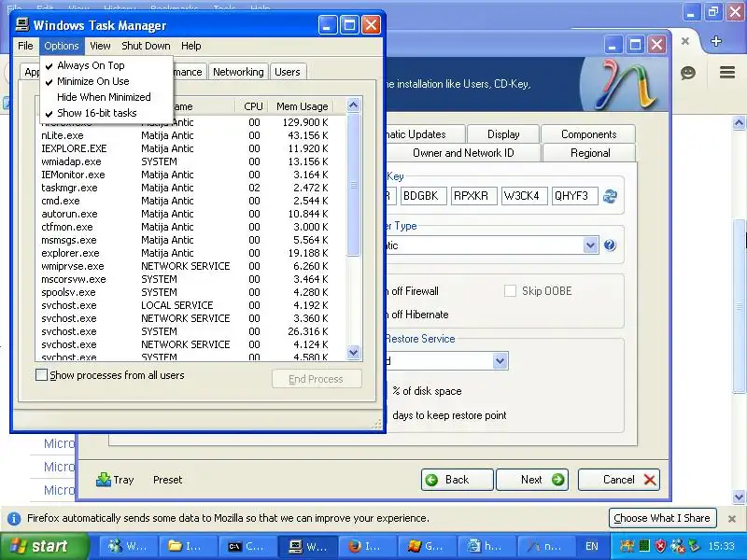Open the Shut Down menu

[x=146, y=46]
